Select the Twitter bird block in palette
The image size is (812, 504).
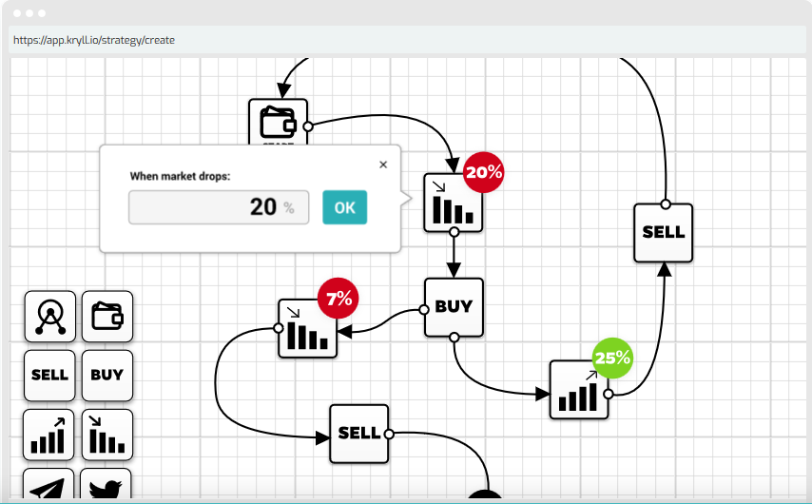[x=106, y=484]
